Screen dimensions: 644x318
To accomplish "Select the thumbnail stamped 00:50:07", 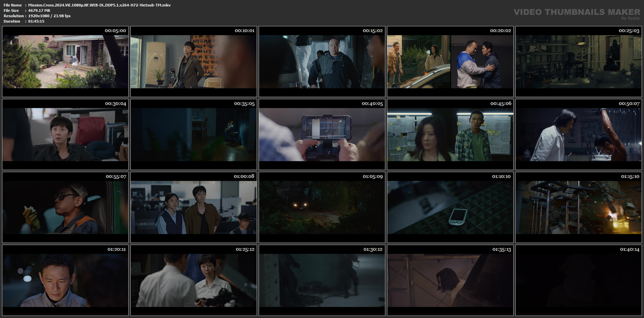I will pyautogui.click(x=579, y=134).
